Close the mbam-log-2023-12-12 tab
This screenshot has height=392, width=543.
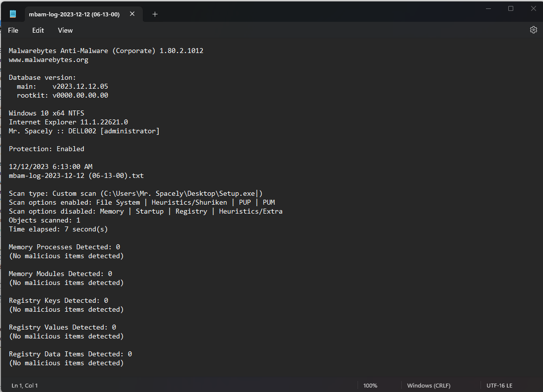[x=132, y=14]
